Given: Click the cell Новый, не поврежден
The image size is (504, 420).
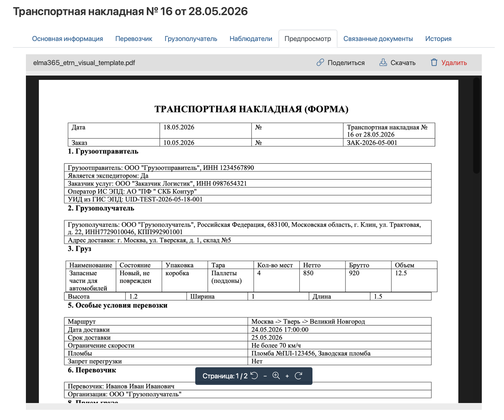Looking at the screenshot, I should point(139,280).
